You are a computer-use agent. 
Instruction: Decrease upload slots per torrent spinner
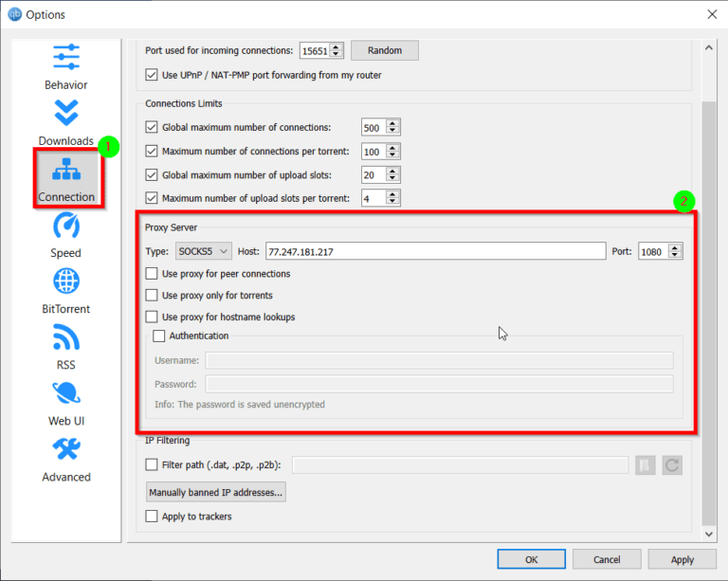point(392,202)
